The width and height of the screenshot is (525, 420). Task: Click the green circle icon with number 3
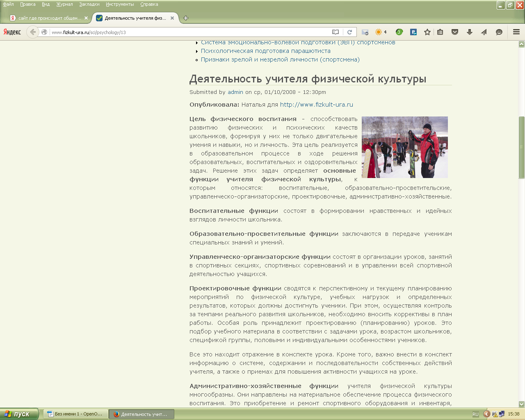(x=399, y=32)
